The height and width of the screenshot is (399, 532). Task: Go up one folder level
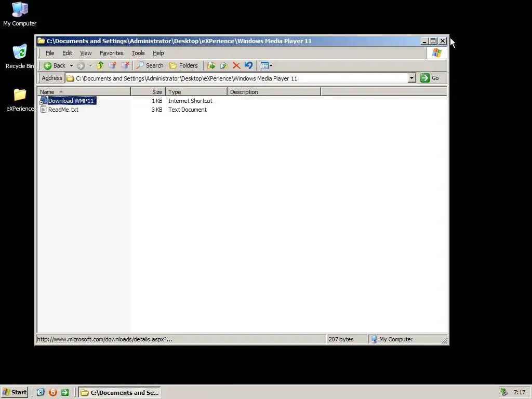[100, 65]
